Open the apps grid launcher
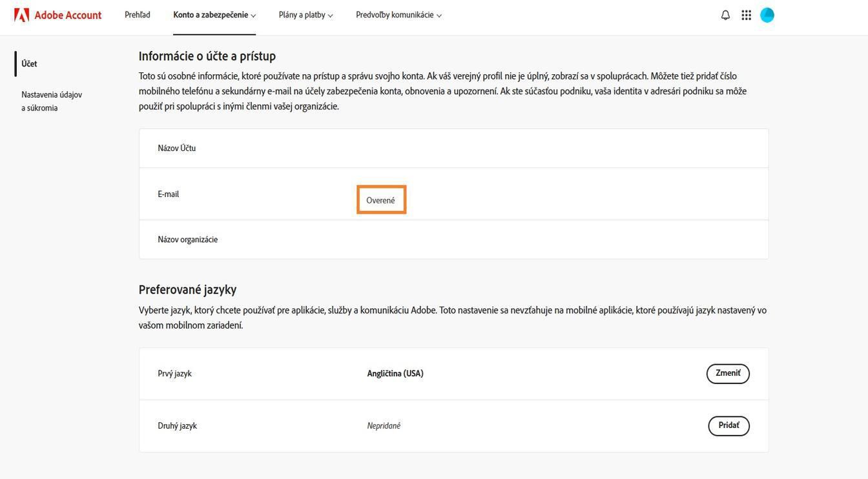 (x=746, y=15)
